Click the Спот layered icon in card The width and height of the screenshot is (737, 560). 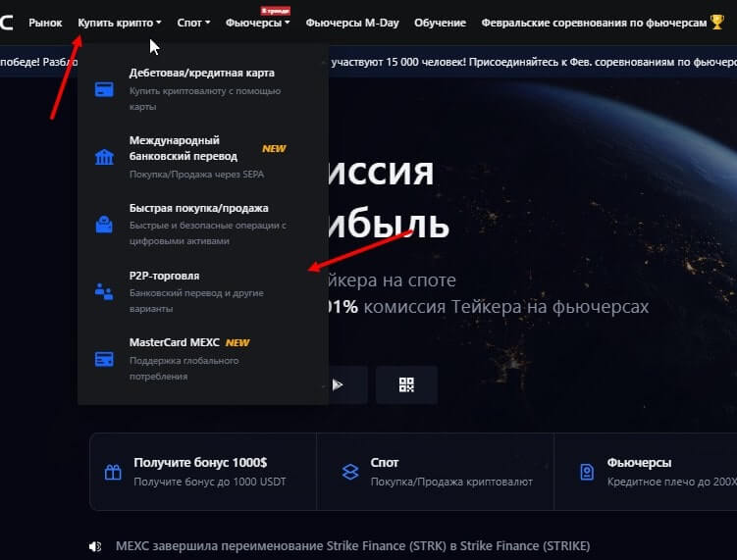[350, 472]
